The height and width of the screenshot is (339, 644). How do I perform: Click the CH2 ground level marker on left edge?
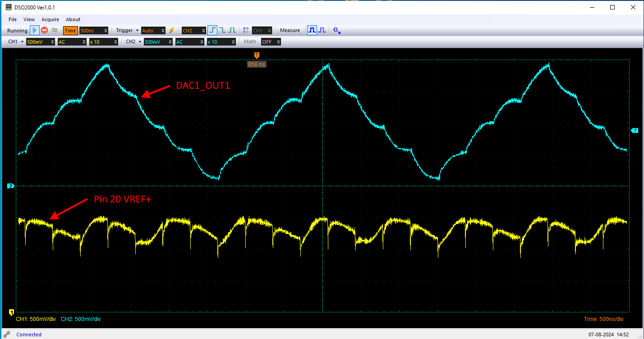10,186
